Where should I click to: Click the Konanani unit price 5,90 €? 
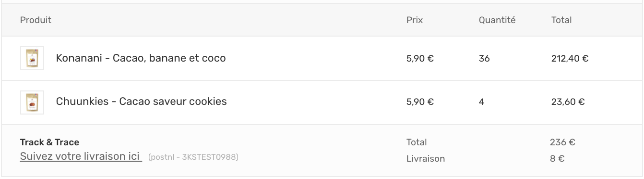(420, 59)
